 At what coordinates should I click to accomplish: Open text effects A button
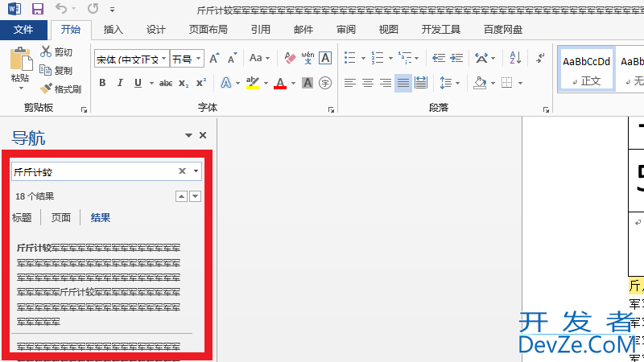[226, 84]
